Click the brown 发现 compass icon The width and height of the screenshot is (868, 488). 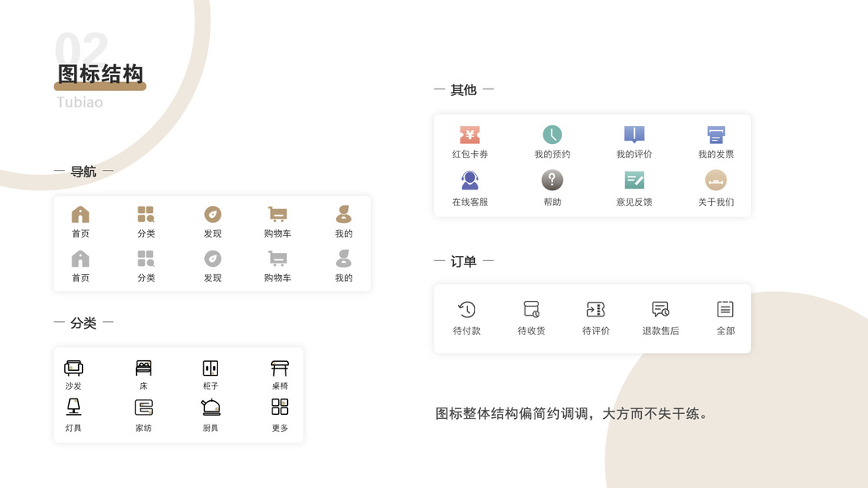tap(212, 214)
